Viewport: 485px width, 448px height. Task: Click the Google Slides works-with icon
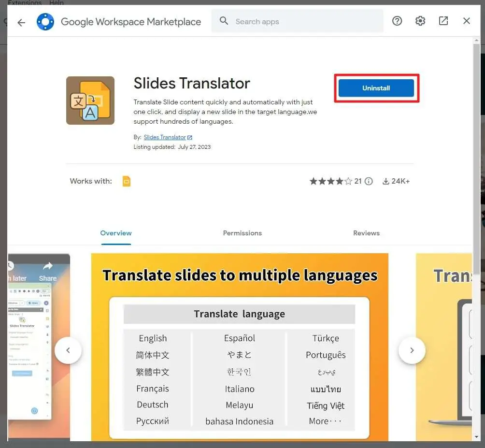(x=126, y=181)
